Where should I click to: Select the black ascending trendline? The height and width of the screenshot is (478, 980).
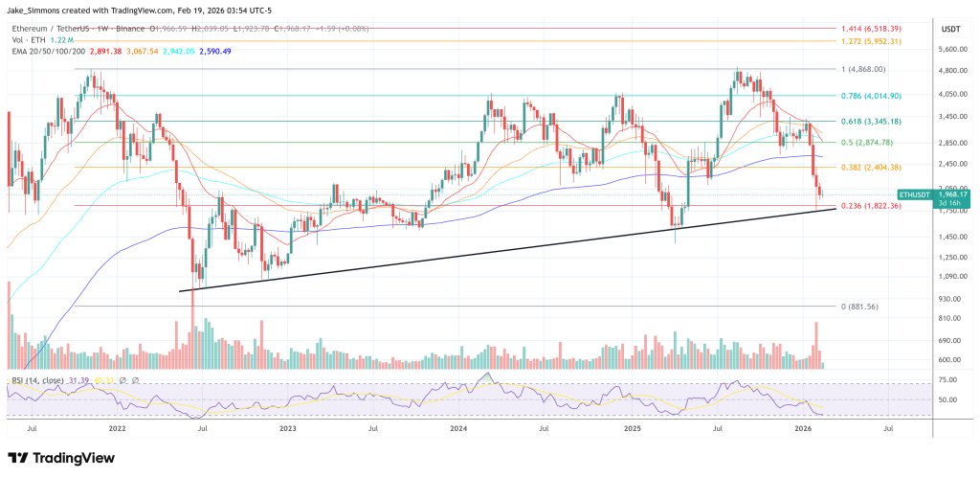507,250
